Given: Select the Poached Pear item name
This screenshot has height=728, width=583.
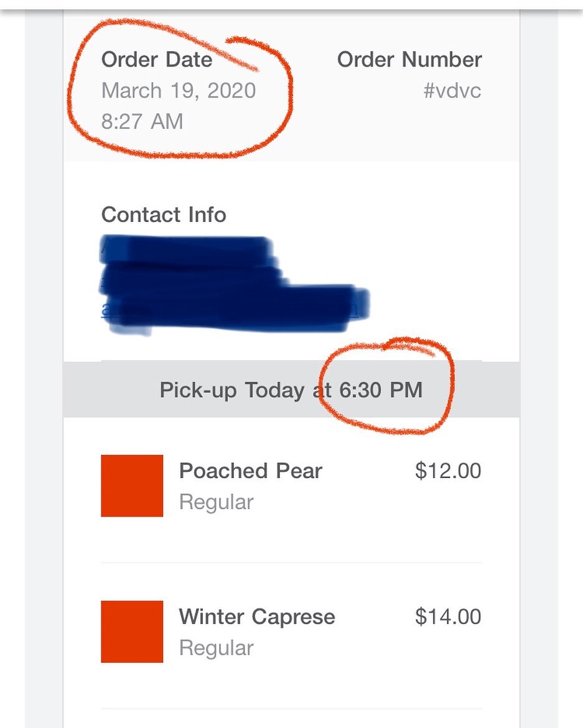Looking at the screenshot, I should (250, 471).
